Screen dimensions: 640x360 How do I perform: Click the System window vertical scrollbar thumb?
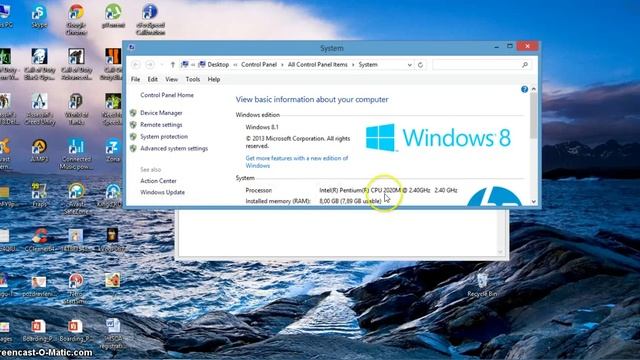click(533, 116)
